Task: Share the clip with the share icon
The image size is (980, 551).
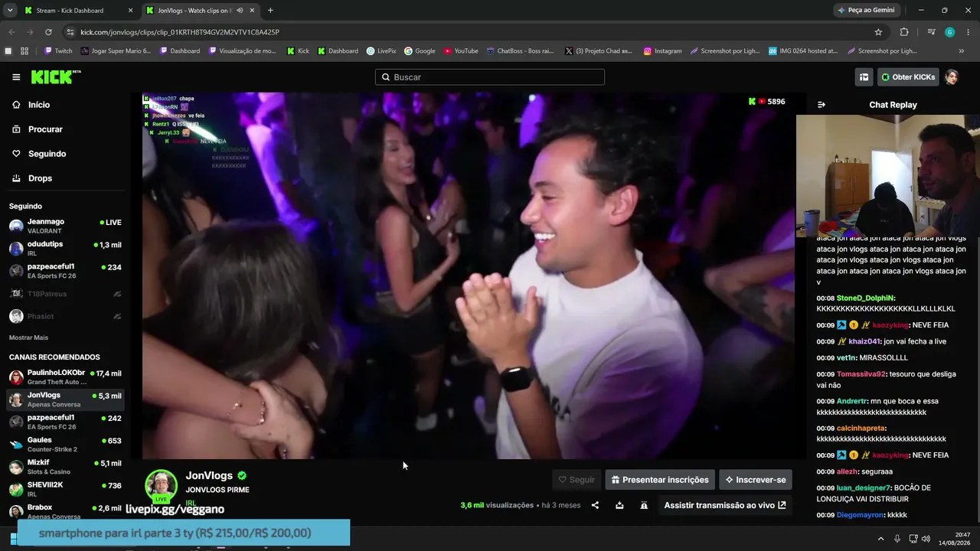Action: [595, 505]
